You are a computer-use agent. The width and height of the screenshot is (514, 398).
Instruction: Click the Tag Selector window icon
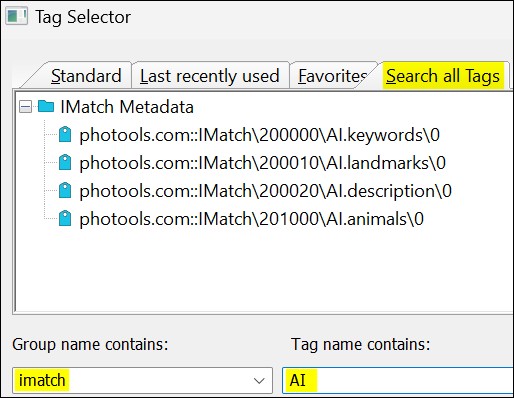[16, 17]
